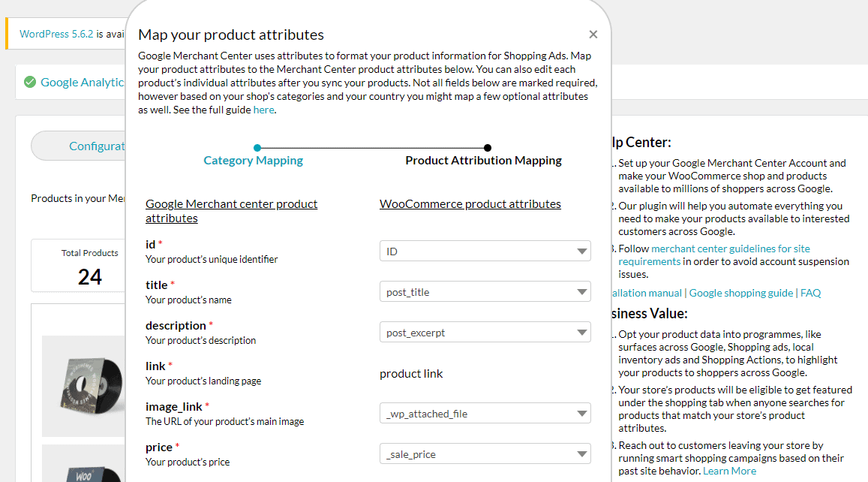Click the 'WooCommerce product attributes' heading
868x482 pixels.
[470, 204]
